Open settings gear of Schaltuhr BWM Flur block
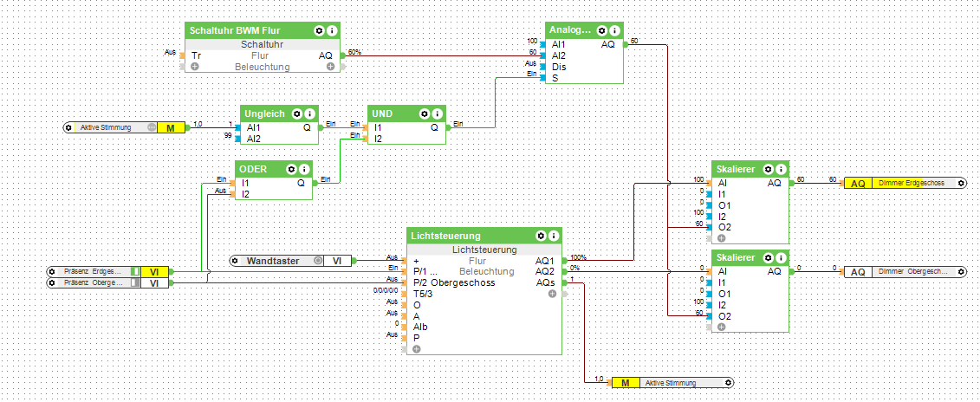Image resolution: width=980 pixels, height=402 pixels. [319, 30]
